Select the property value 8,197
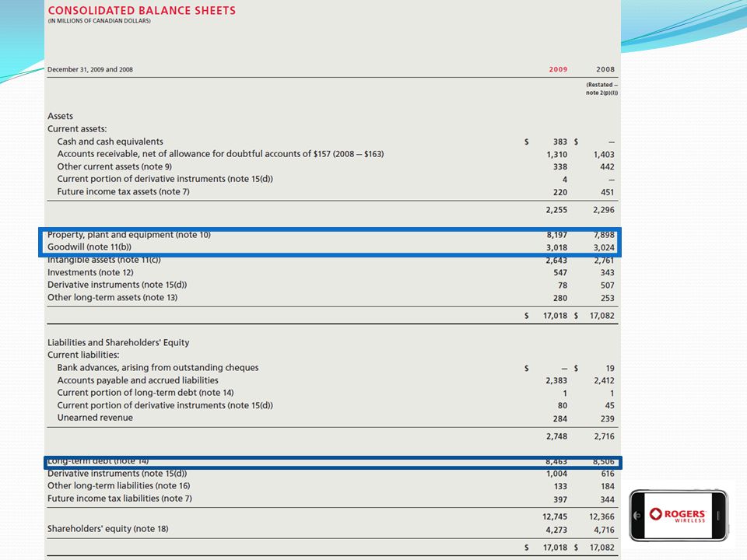The width and height of the screenshot is (747, 560). 557,235
